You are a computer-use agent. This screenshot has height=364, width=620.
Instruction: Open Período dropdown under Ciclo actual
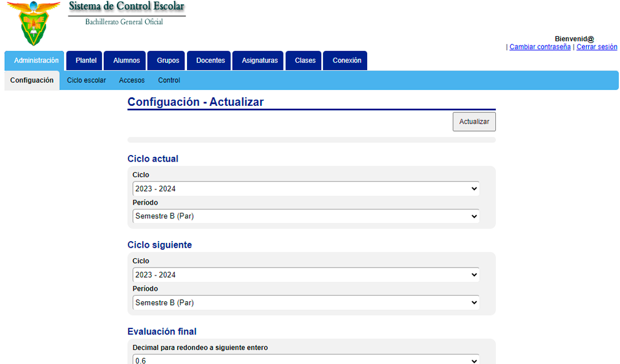point(306,216)
